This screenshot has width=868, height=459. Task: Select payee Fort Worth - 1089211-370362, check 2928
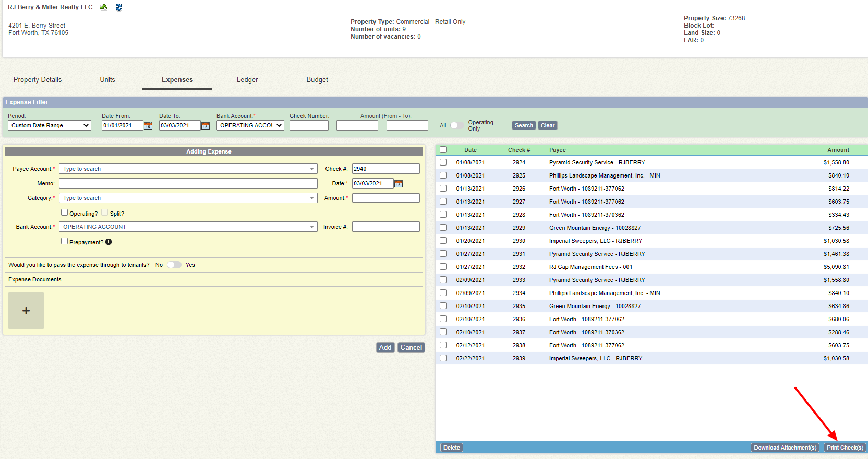(586, 215)
